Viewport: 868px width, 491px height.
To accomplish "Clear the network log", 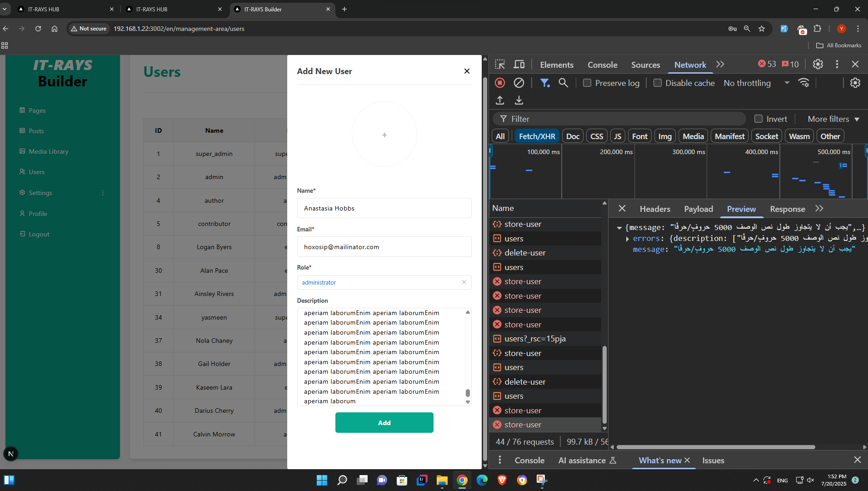I will [519, 83].
